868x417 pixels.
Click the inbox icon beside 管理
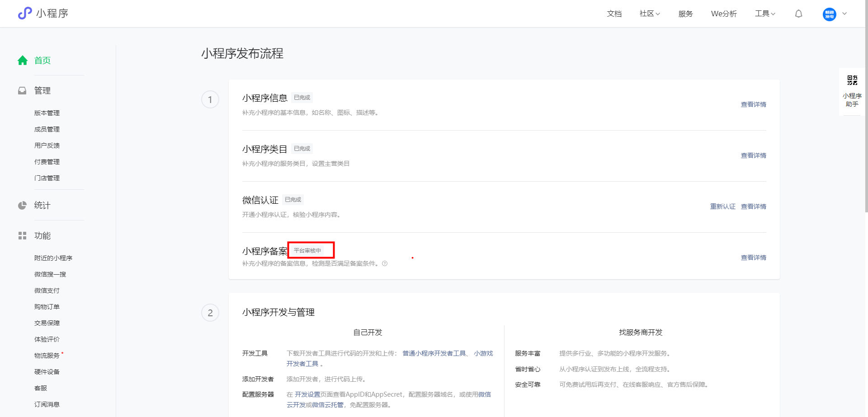point(22,91)
